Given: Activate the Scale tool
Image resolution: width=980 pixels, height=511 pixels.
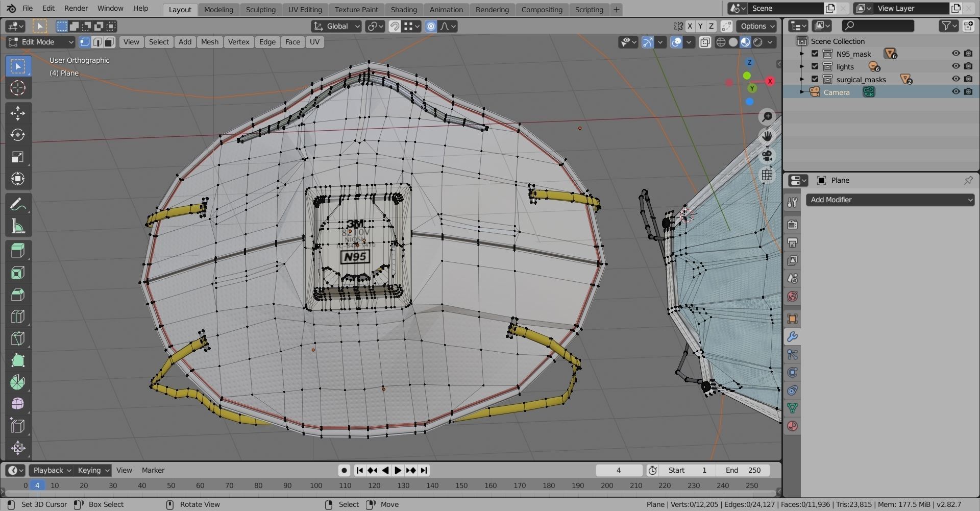Looking at the screenshot, I should [x=18, y=157].
